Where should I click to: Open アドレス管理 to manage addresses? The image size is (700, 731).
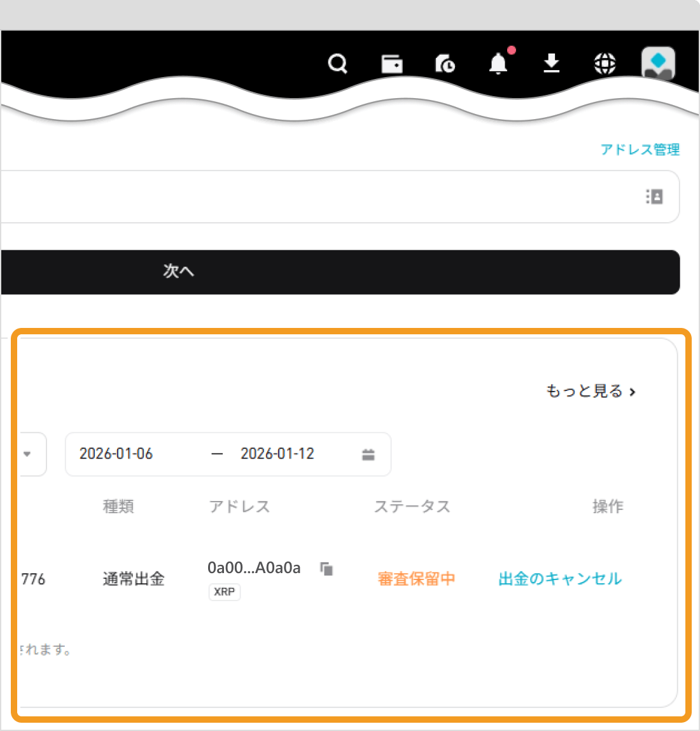click(640, 149)
